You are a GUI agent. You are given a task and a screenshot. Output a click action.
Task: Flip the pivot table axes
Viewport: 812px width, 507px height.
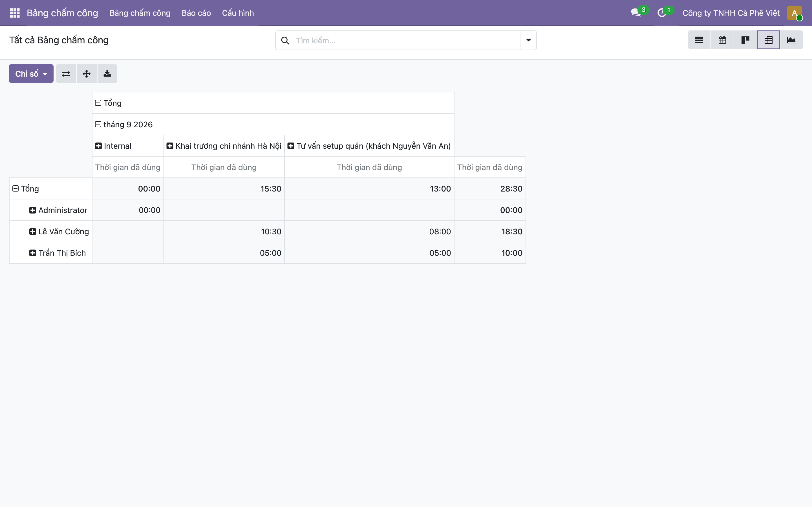tap(66, 74)
